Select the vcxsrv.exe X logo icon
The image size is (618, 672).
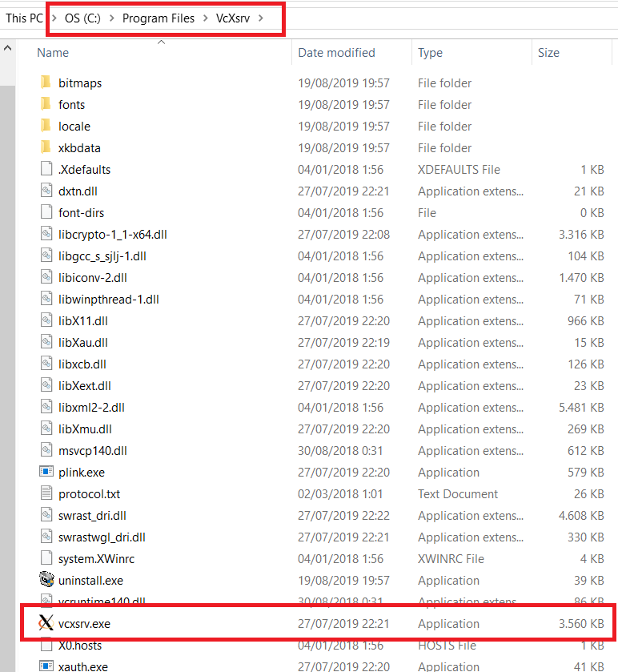(x=46, y=622)
